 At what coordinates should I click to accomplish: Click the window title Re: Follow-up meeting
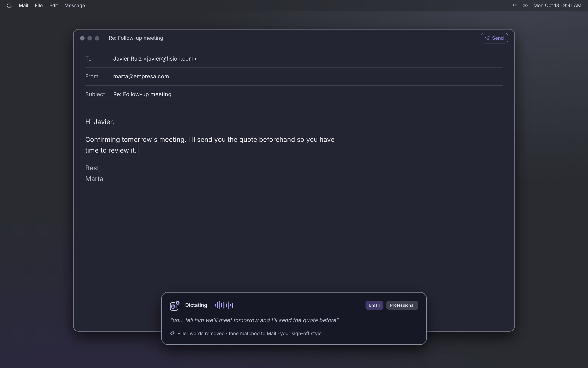click(x=136, y=38)
